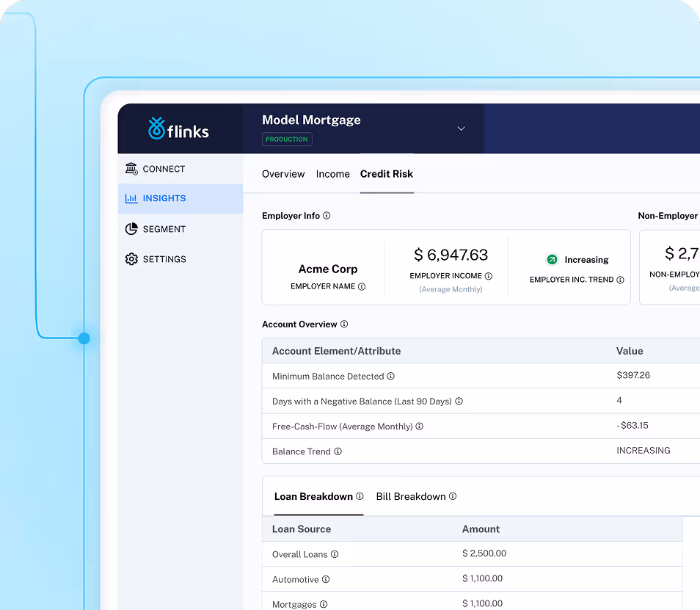Screen dimensions: 700x610
Task: Click the Days with a Negative Balance label
Action: [362, 402]
